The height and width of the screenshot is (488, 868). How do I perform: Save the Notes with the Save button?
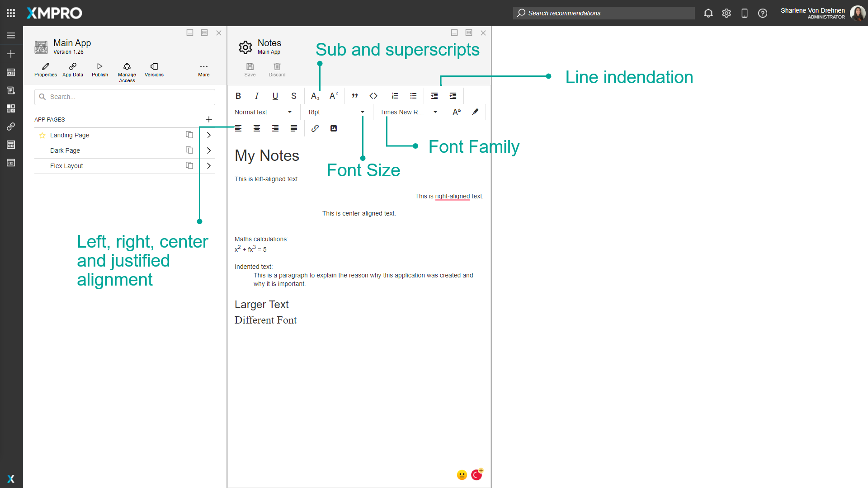[x=250, y=69]
